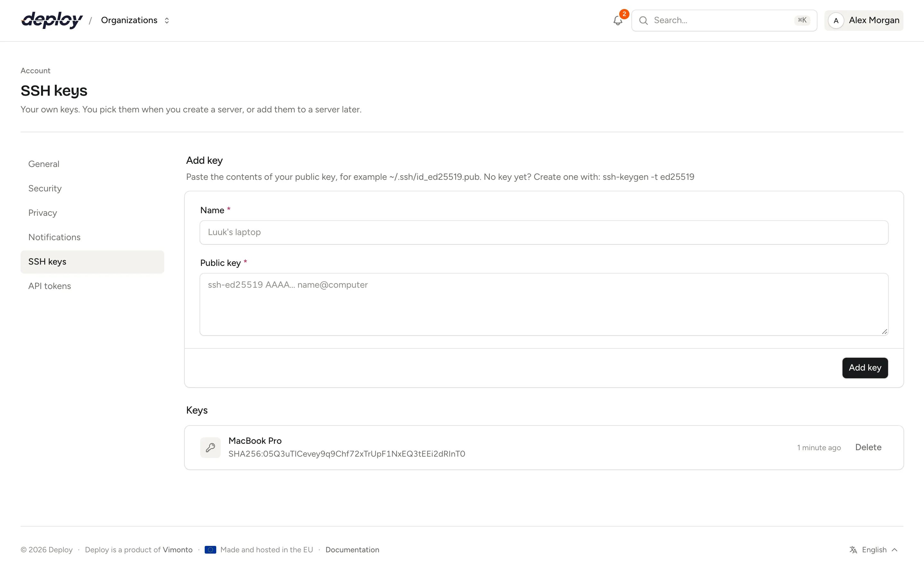This screenshot has width=924, height=578.
Task: Click the SHA256 fingerprint text
Action: point(347,454)
